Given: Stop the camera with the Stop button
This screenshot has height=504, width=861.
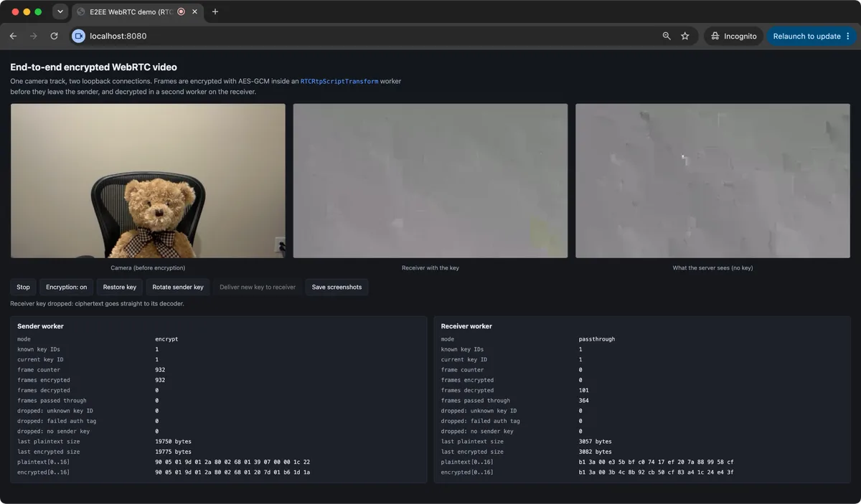Looking at the screenshot, I should [24, 287].
